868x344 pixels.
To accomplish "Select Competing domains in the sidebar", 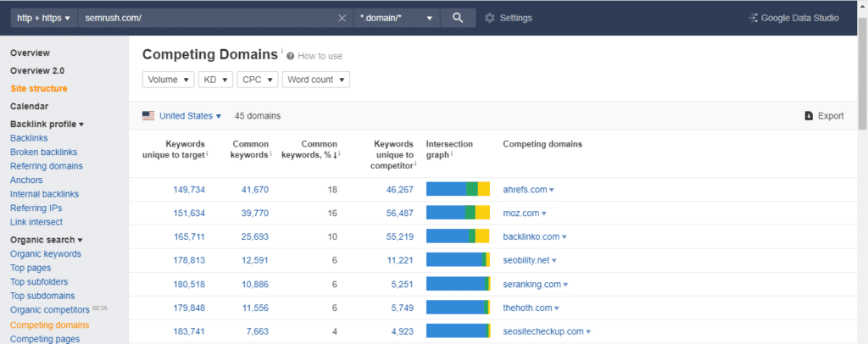I will [x=49, y=325].
